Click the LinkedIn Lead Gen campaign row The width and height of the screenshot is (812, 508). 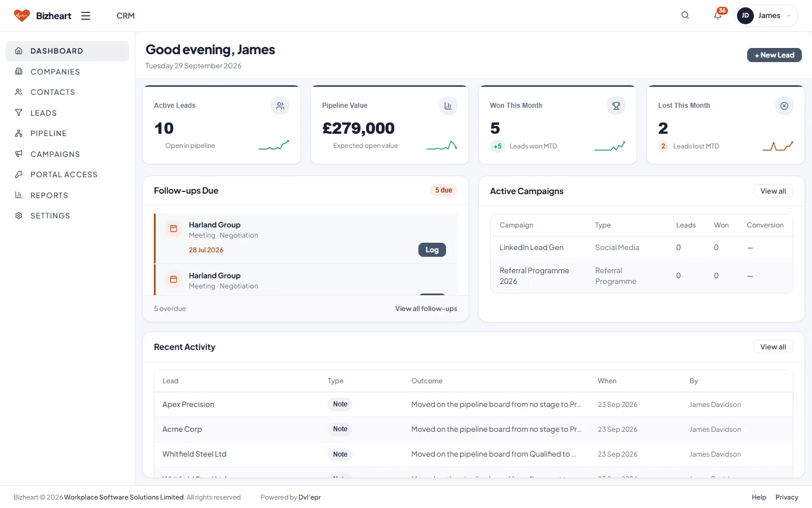point(642,248)
